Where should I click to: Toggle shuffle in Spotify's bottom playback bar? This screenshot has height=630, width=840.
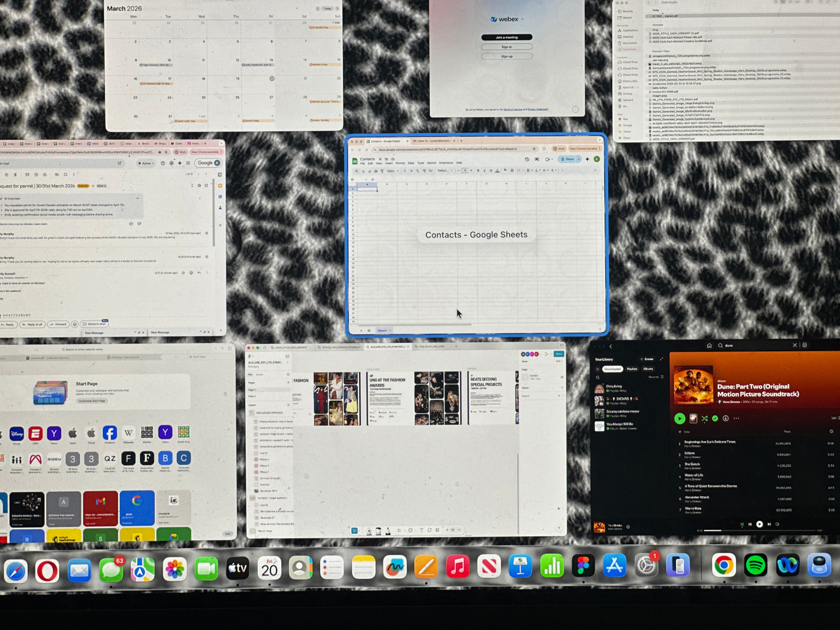click(x=741, y=524)
